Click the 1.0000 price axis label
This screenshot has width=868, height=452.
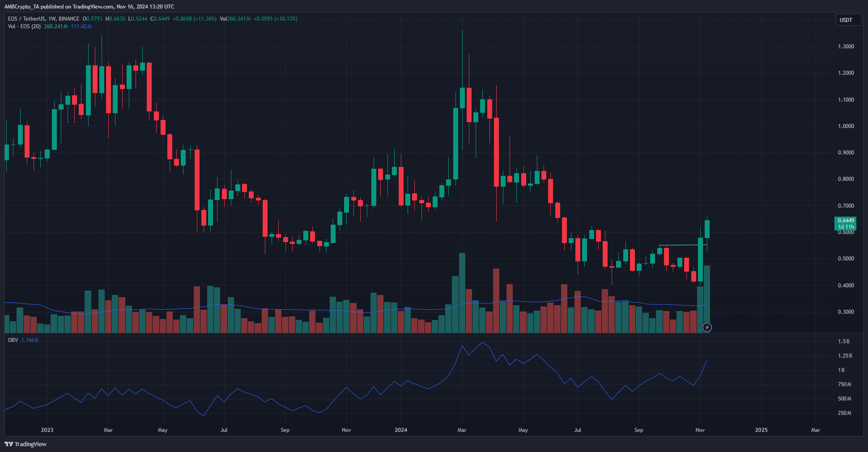[x=846, y=126]
